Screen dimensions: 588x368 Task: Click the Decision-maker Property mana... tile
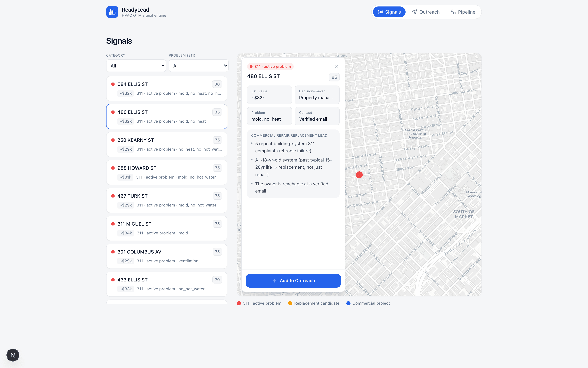pyautogui.click(x=317, y=95)
